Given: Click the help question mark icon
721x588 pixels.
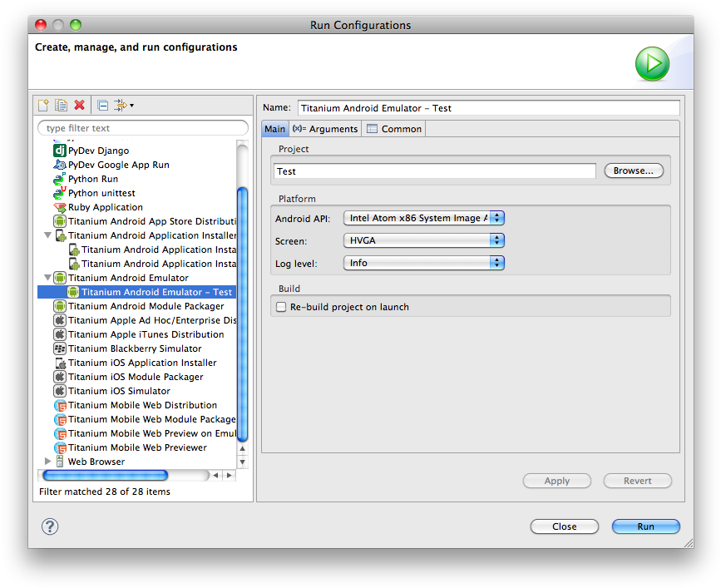Looking at the screenshot, I should 50,526.
